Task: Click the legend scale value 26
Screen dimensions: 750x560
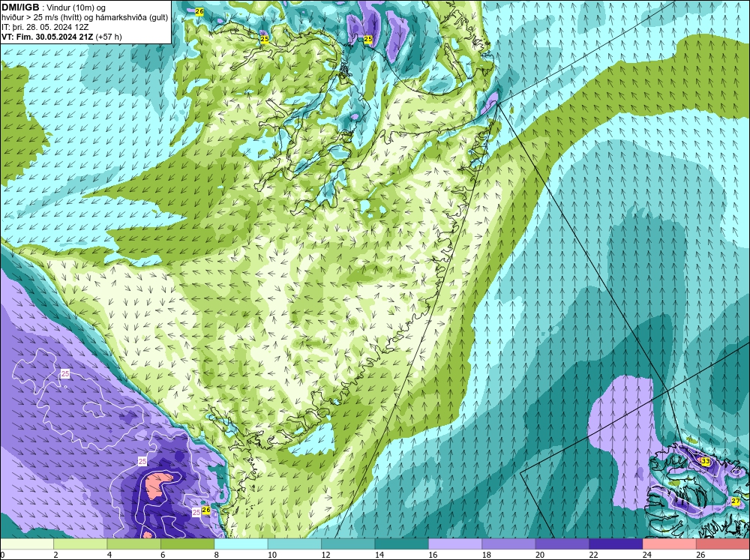Action: [700, 555]
